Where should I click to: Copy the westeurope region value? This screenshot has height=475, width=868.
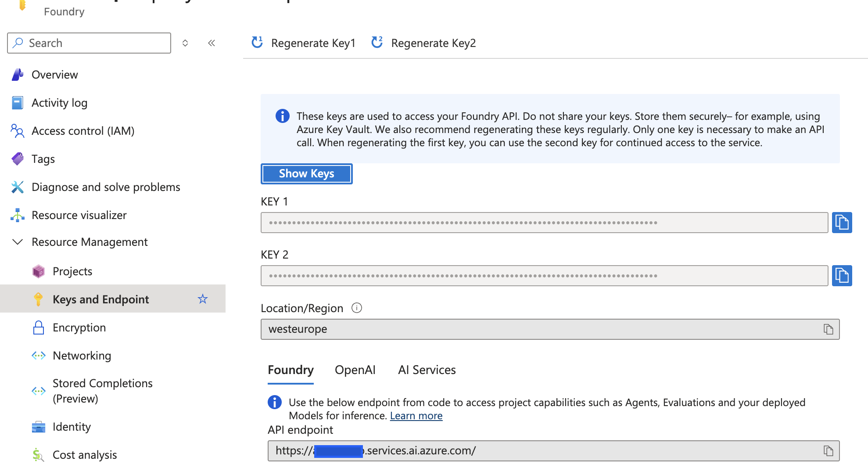pos(828,329)
